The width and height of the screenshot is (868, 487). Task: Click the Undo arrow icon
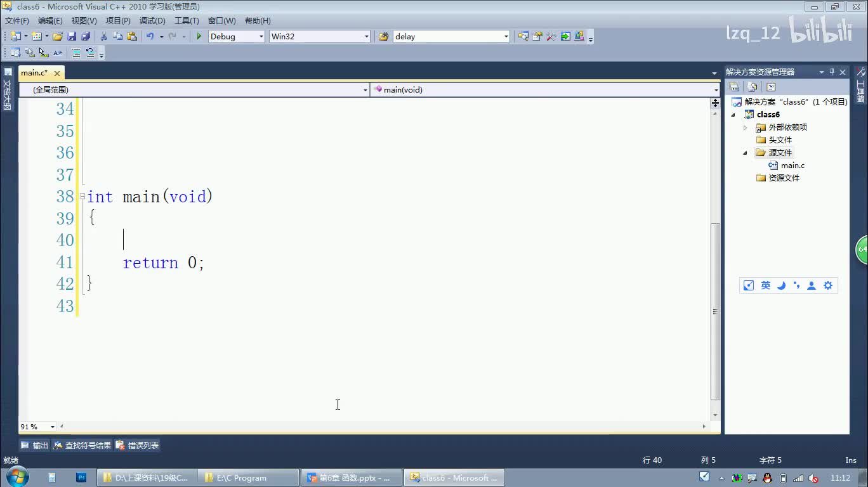[150, 37]
